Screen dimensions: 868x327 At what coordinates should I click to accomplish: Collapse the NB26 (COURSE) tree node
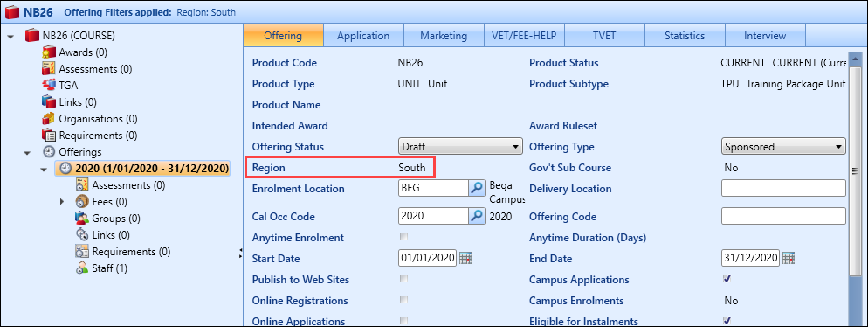[10, 36]
